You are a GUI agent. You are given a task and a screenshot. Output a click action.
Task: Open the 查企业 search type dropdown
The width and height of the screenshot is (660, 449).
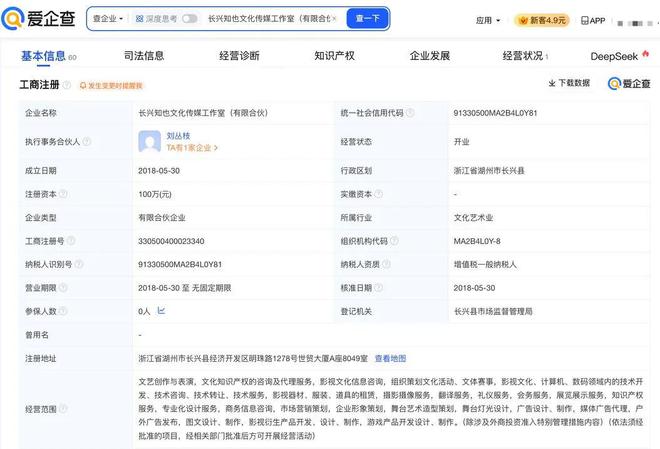pos(108,19)
